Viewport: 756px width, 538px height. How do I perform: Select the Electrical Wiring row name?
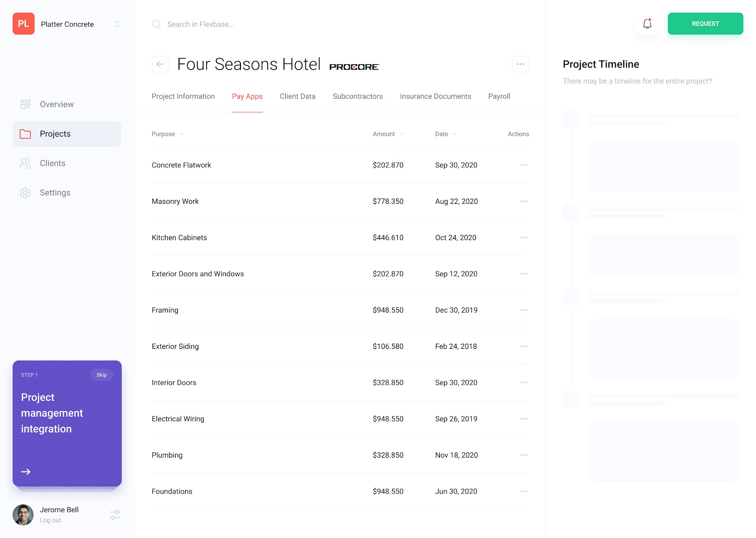click(178, 419)
